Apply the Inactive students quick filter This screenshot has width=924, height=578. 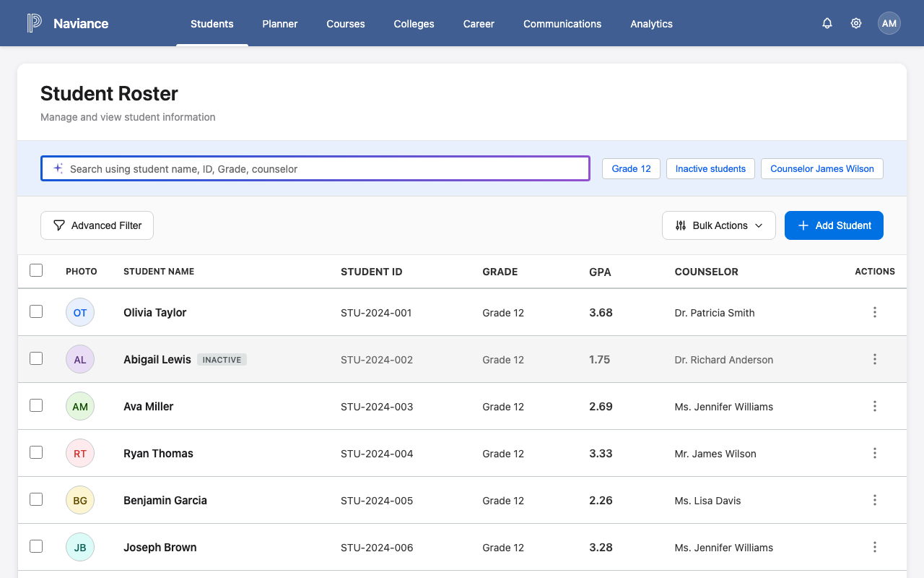click(710, 168)
